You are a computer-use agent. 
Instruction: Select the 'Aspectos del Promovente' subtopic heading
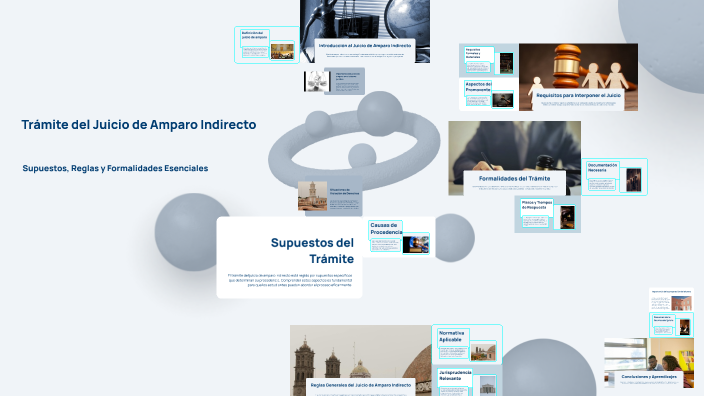pyautogui.click(x=478, y=87)
